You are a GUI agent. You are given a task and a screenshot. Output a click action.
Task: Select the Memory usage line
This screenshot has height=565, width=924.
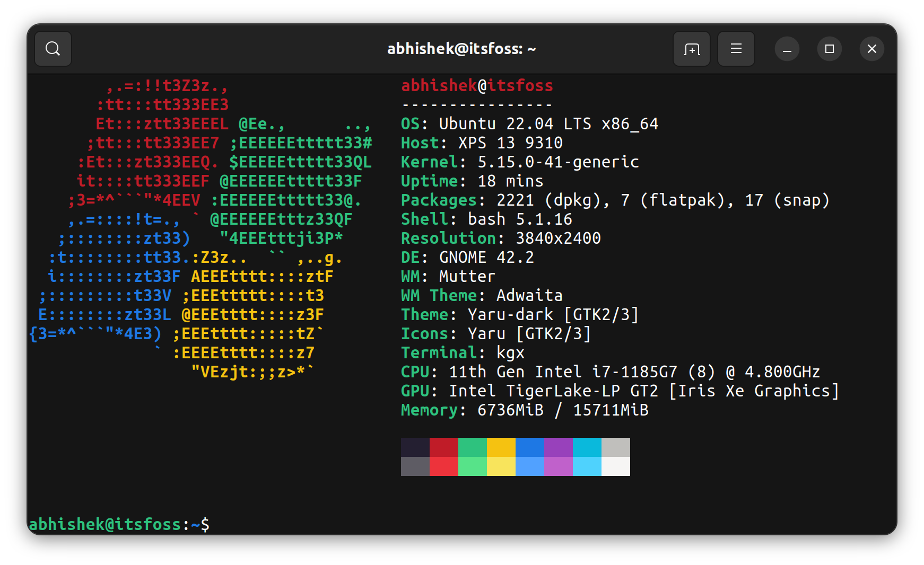(x=525, y=410)
